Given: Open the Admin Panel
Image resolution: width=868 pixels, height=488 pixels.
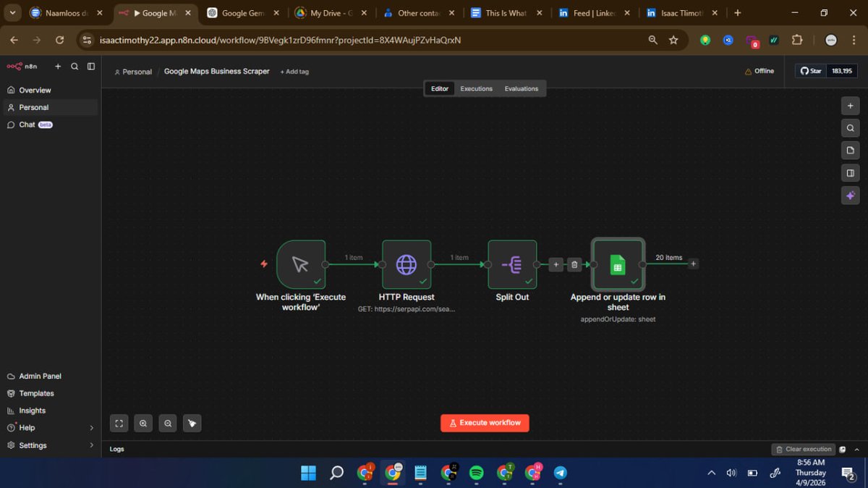Looking at the screenshot, I should tap(34, 376).
